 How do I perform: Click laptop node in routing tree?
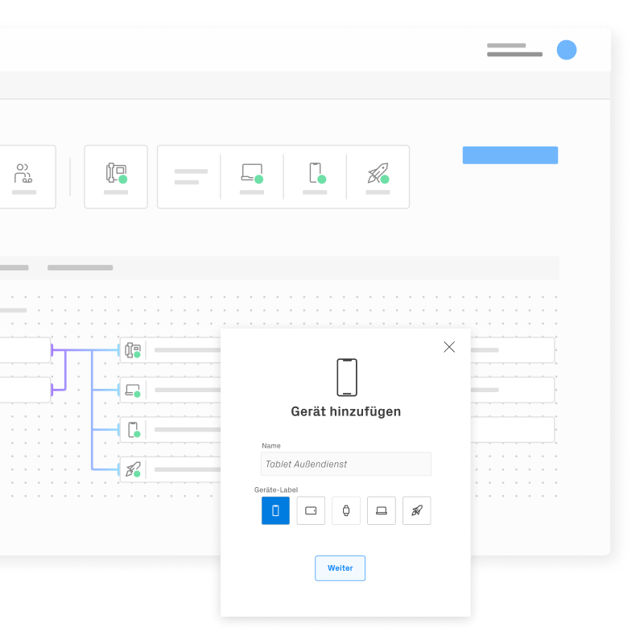[x=133, y=390]
